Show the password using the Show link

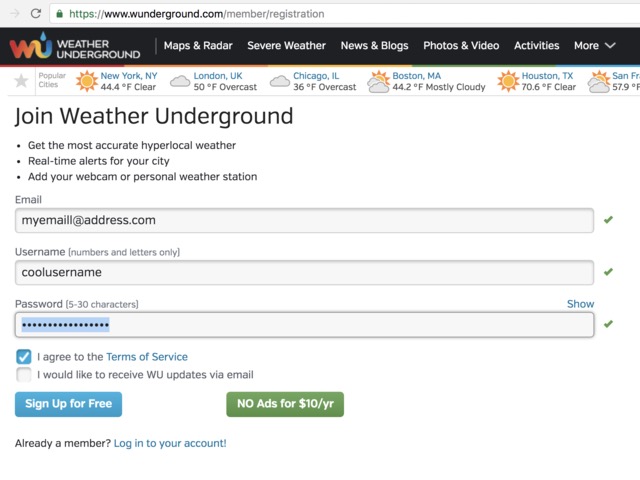(580, 304)
